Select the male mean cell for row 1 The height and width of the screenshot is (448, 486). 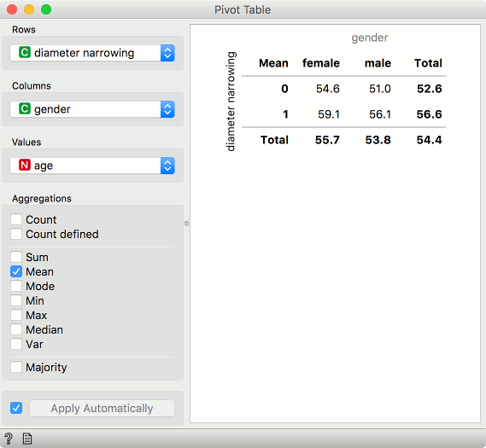pyautogui.click(x=380, y=114)
